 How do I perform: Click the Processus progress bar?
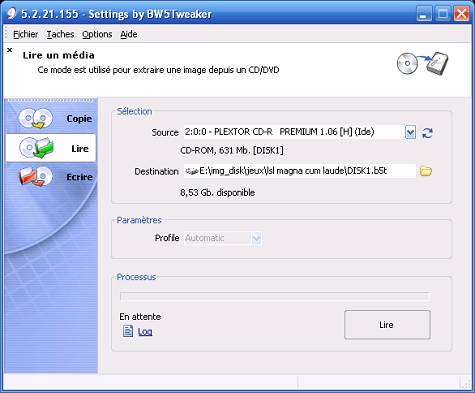point(275,296)
